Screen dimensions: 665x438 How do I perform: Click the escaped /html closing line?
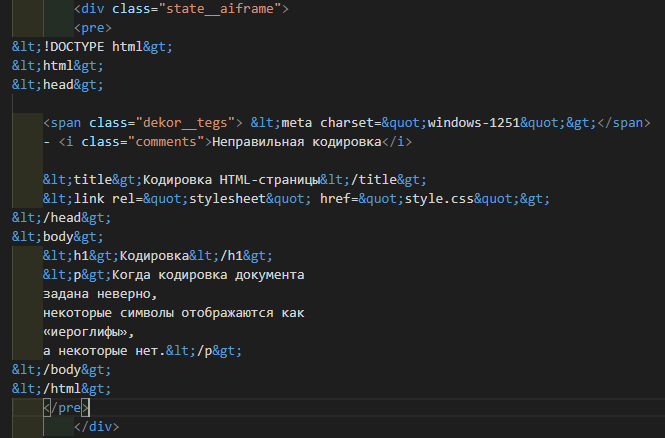tap(61, 389)
